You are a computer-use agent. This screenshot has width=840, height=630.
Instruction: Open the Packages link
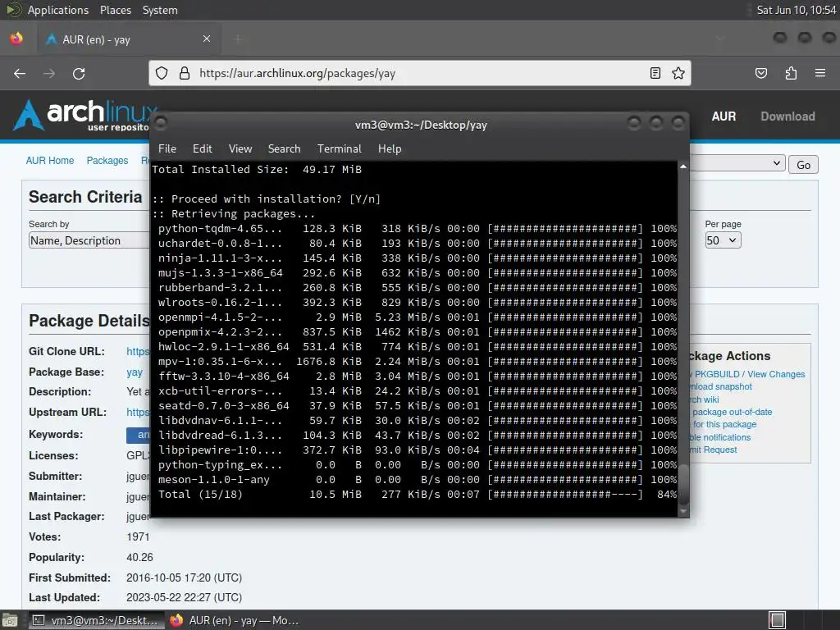(x=107, y=161)
